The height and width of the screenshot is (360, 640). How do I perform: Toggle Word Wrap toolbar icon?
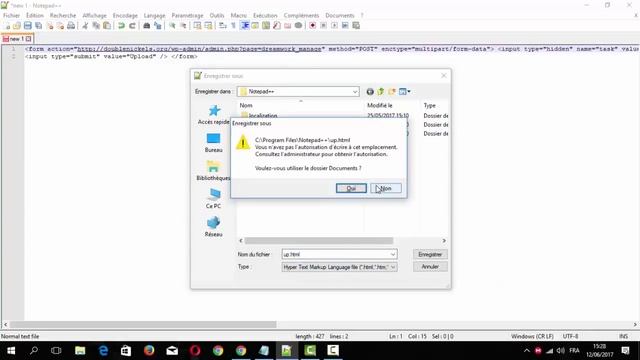(x=222, y=26)
